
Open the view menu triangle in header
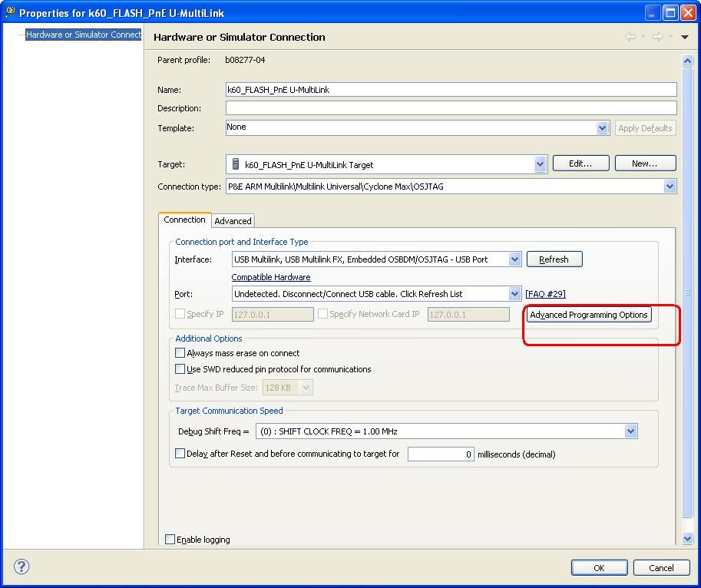click(x=684, y=37)
